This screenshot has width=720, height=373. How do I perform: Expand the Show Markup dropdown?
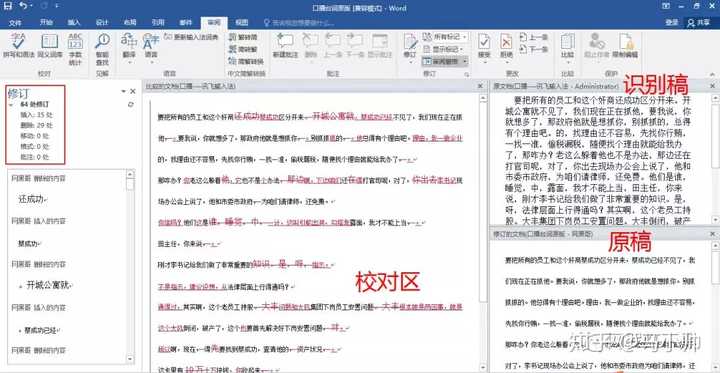click(x=443, y=49)
